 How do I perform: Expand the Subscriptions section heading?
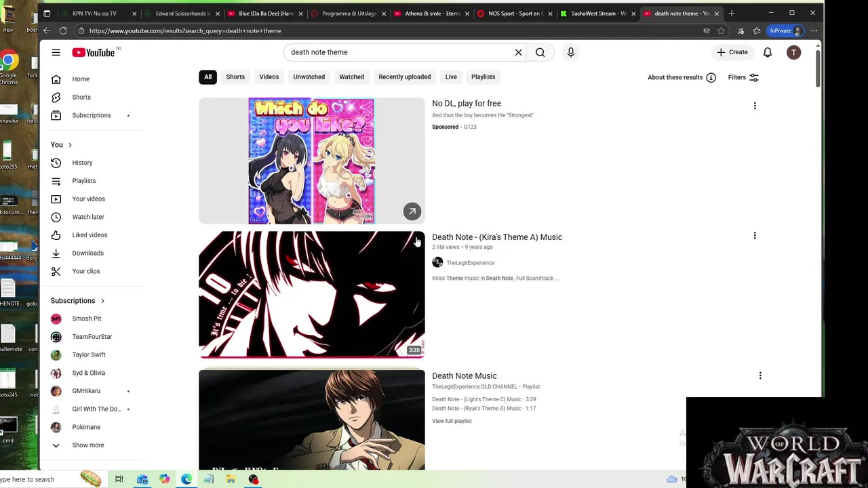(78, 301)
